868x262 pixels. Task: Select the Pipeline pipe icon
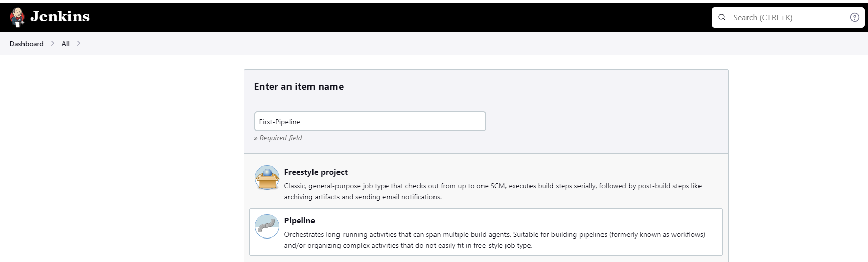click(x=267, y=226)
